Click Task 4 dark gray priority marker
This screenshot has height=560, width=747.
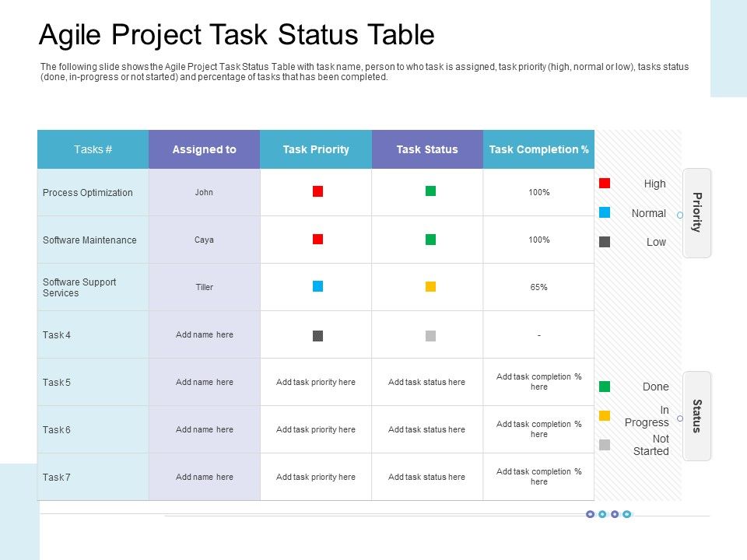(317, 336)
